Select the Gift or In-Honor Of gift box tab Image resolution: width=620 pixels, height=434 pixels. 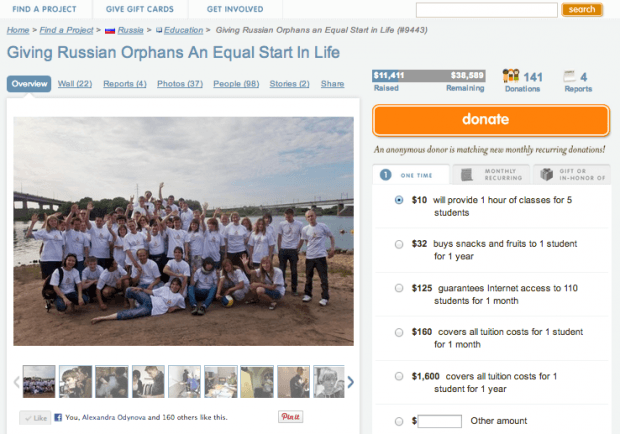(571, 174)
